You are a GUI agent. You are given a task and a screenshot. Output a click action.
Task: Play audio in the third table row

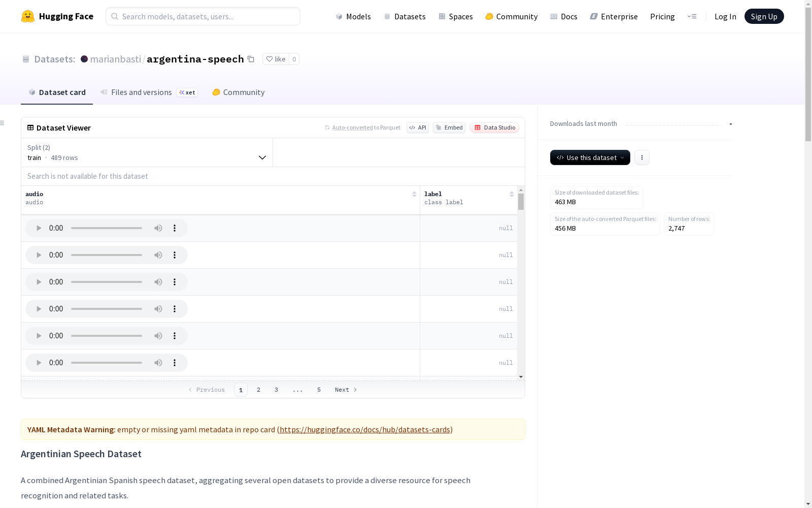[39, 282]
